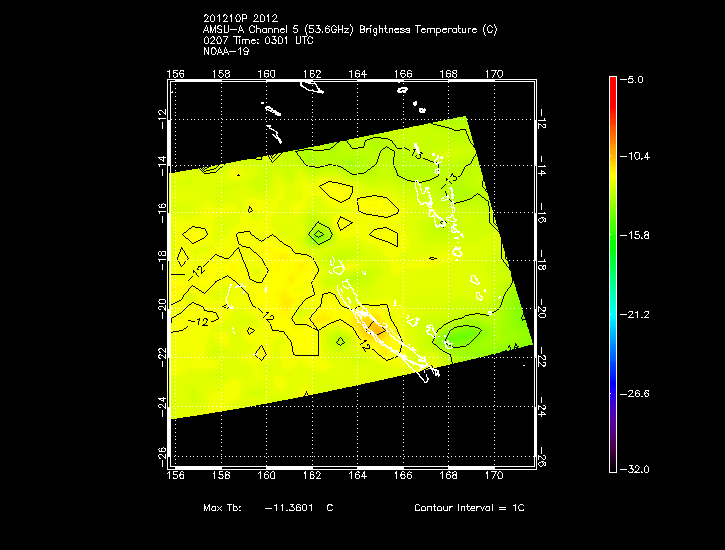Click the "Max Tb:" label
The image size is (725, 550).
tap(222, 508)
